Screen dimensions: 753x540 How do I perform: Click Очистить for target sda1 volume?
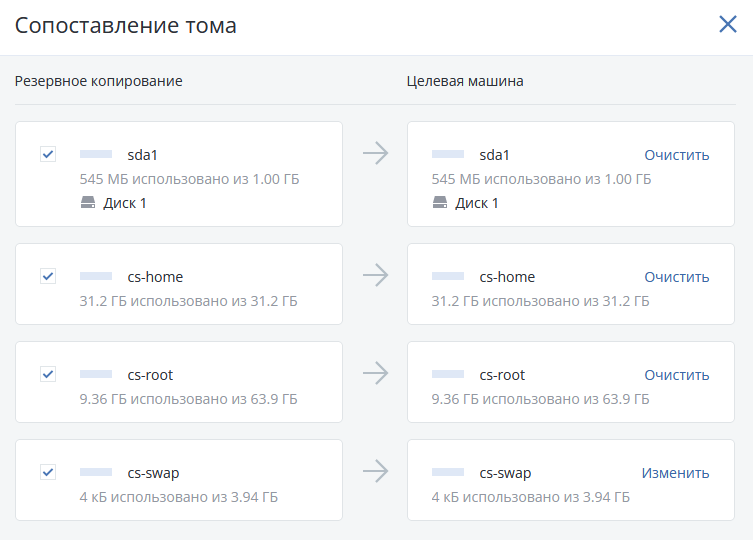676,155
